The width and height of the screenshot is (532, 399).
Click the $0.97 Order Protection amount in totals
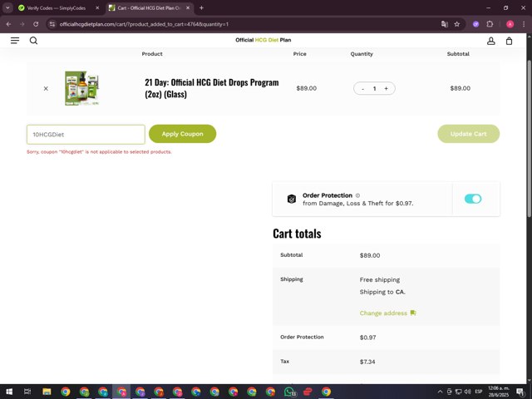[x=367, y=337]
